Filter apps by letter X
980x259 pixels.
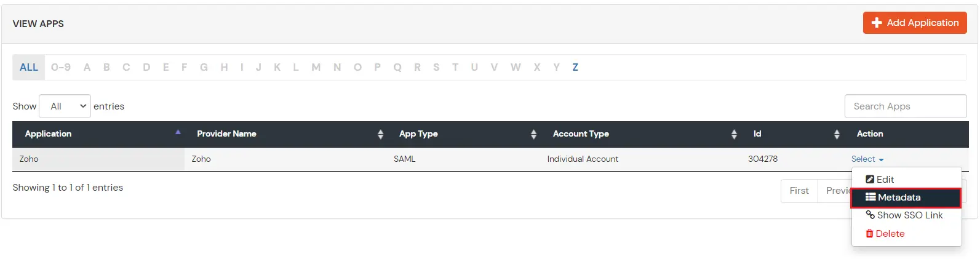[x=537, y=68]
